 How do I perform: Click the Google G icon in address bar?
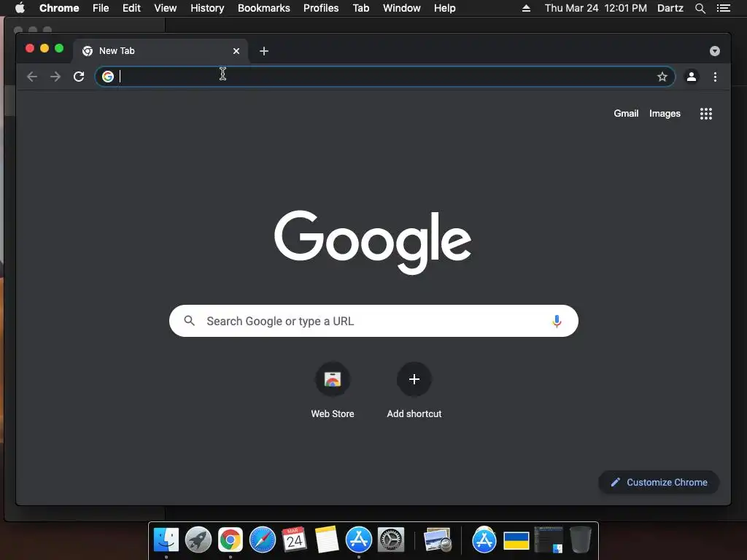coord(108,76)
